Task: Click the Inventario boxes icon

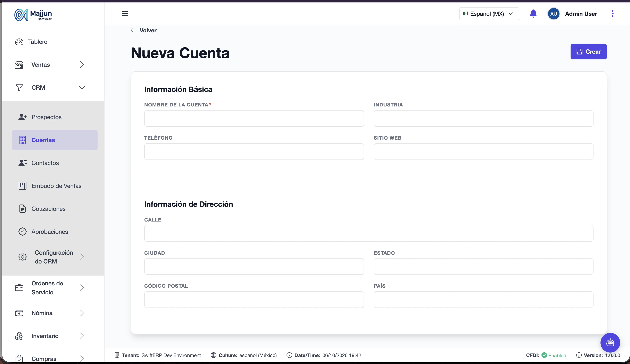Action: [x=19, y=336]
